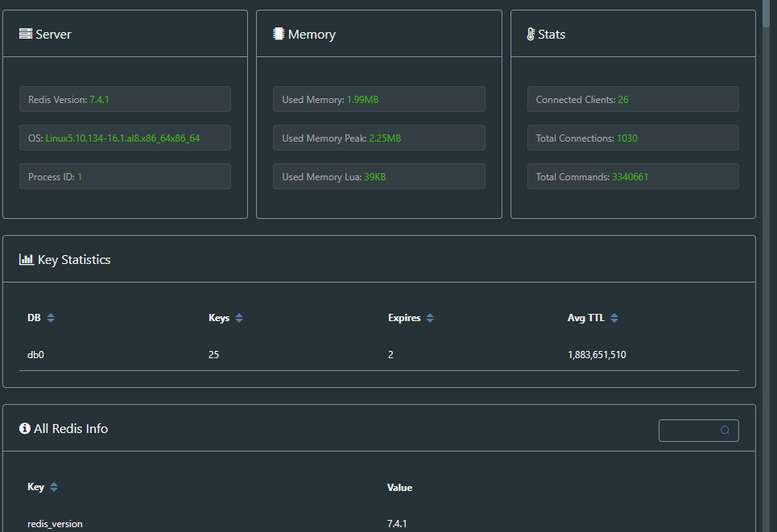Select the Connected Clients stat
777x532 pixels.
point(633,100)
